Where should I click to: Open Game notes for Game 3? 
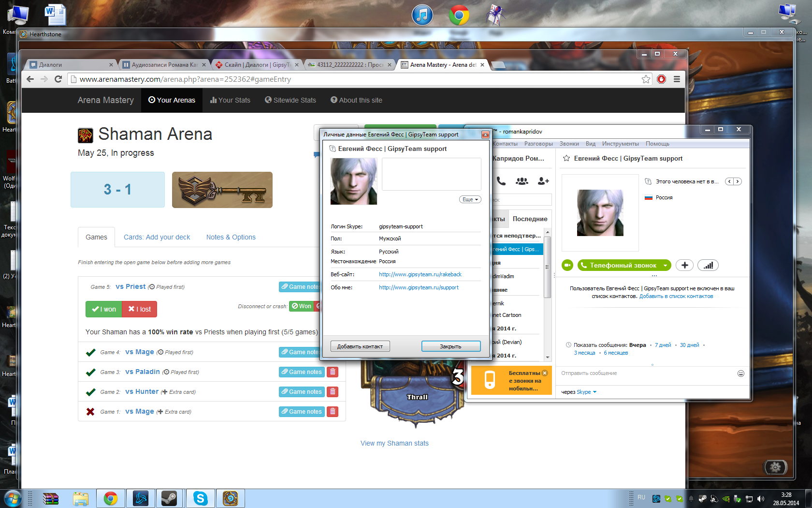(x=302, y=372)
